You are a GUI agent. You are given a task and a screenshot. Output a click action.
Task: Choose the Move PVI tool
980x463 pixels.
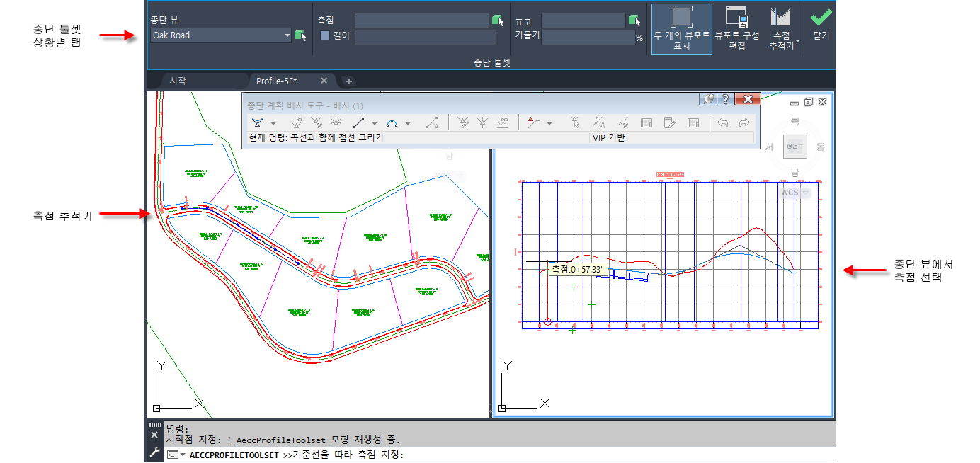[x=336, y=122]
